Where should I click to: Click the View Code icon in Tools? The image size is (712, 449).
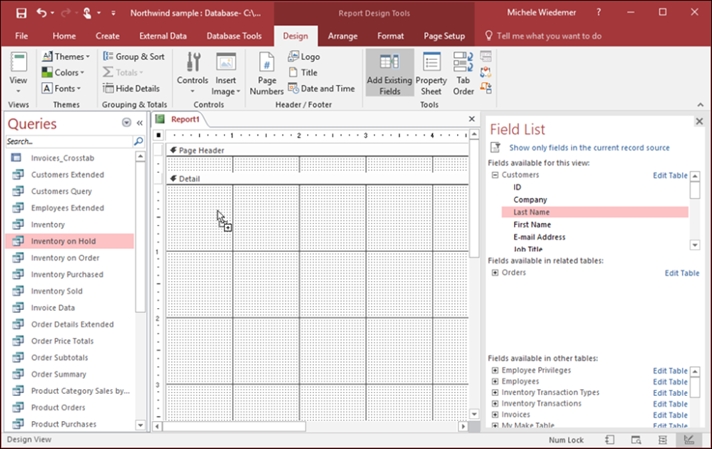click(x=486, y=72)
